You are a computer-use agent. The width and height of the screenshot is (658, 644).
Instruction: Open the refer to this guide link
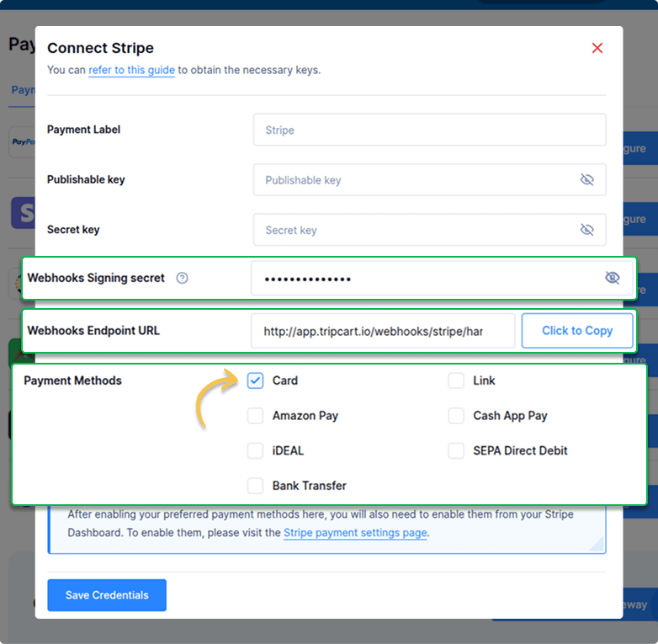131,70
